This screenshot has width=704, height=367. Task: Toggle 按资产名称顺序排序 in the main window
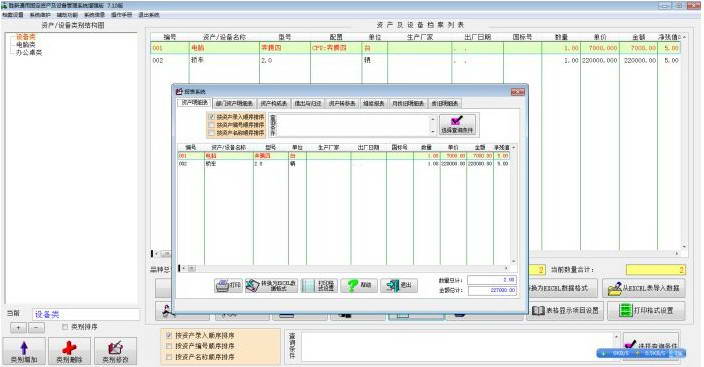[x=169, y=357]
